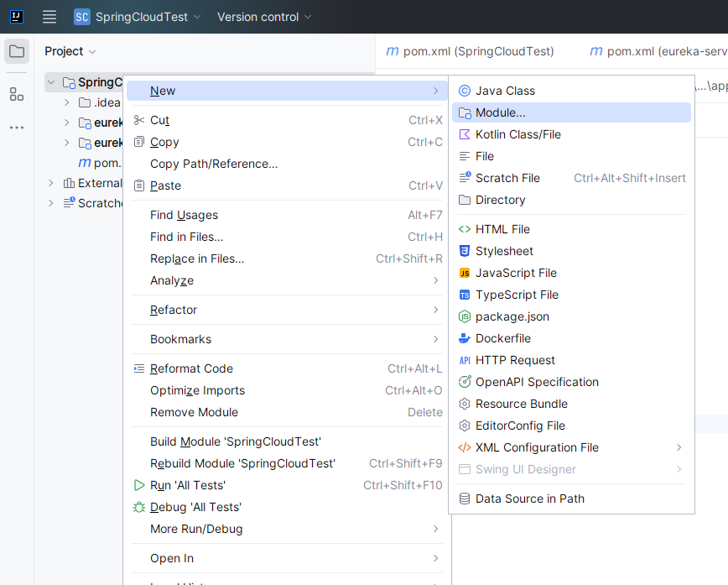Create a new JavaScript File
The height and width of the screenshot is (585, 728).
click(x=516, y=273)
